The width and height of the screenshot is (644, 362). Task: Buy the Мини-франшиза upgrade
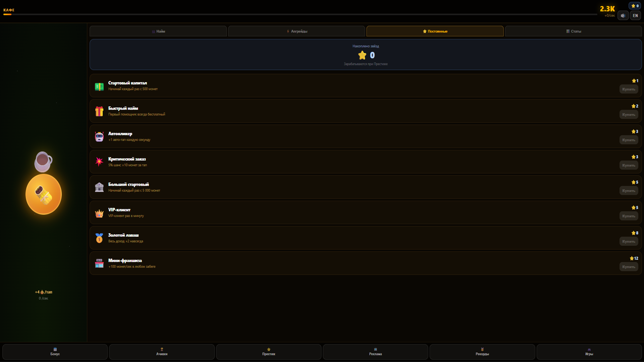629,267
